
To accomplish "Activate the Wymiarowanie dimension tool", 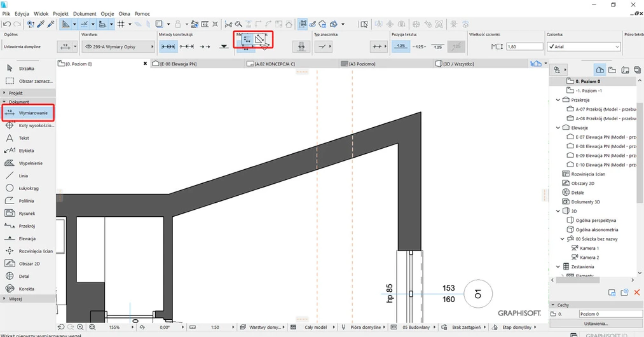I will tap(28, 113).
